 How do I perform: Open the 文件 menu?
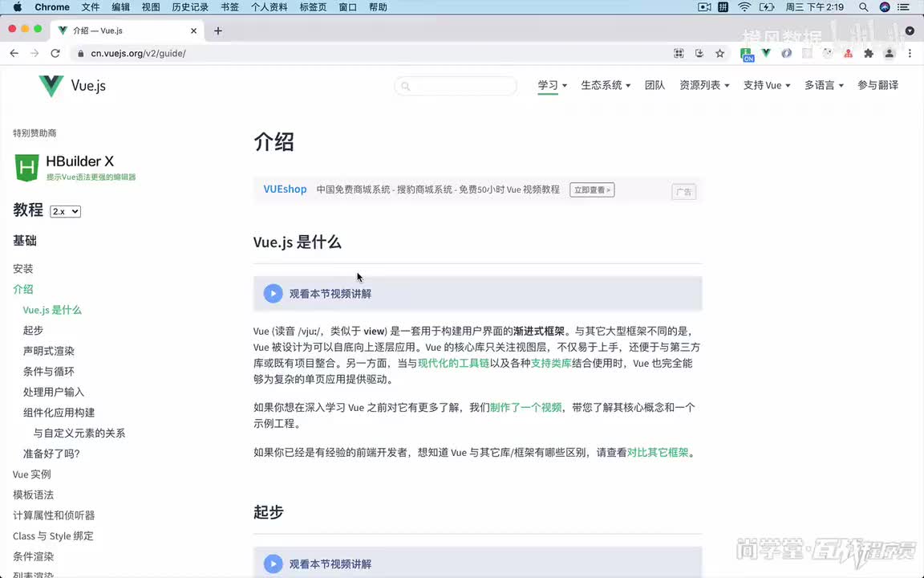click(x=90, y=7)
